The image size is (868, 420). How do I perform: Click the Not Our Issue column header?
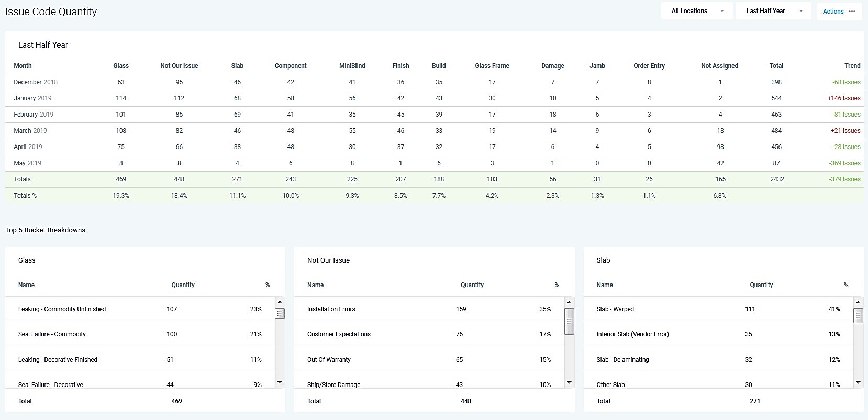click(x=179, y=66)
